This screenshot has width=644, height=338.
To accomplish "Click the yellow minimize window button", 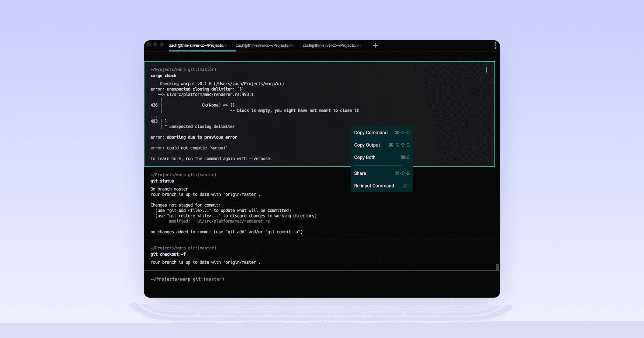I will [155, 45].
